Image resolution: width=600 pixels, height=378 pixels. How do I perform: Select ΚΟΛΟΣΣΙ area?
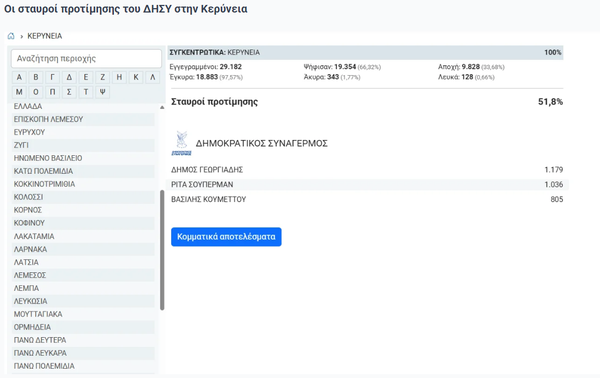83,197
